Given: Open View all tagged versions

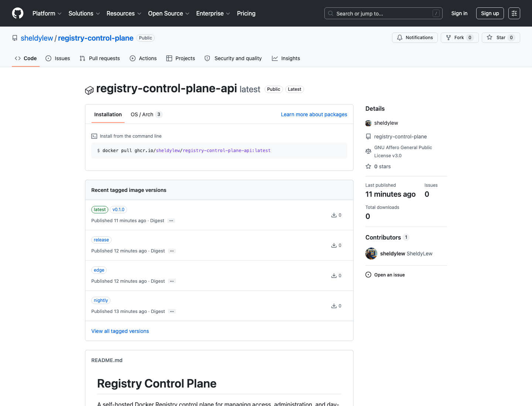Looking at the screenshot, I should [x=120, y=331].
